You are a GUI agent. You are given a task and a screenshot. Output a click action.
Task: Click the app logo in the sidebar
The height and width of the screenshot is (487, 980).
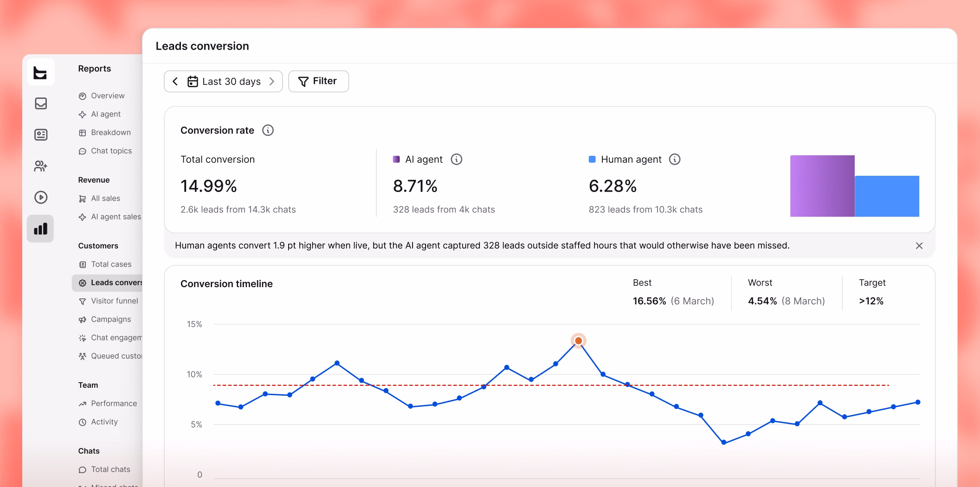(x=40, y=72)
